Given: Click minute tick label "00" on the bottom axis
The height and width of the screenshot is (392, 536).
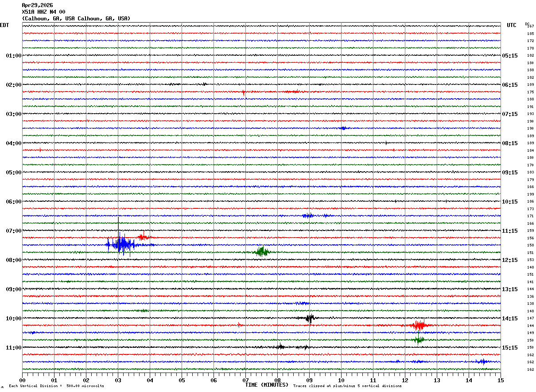Looking at the screenshot, I should (x=22, y=380).
